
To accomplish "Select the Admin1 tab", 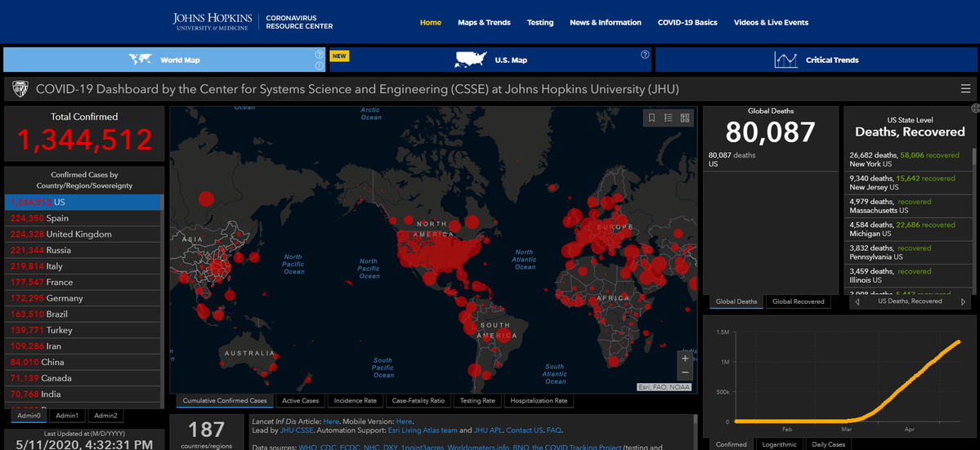I will [67, 416].
